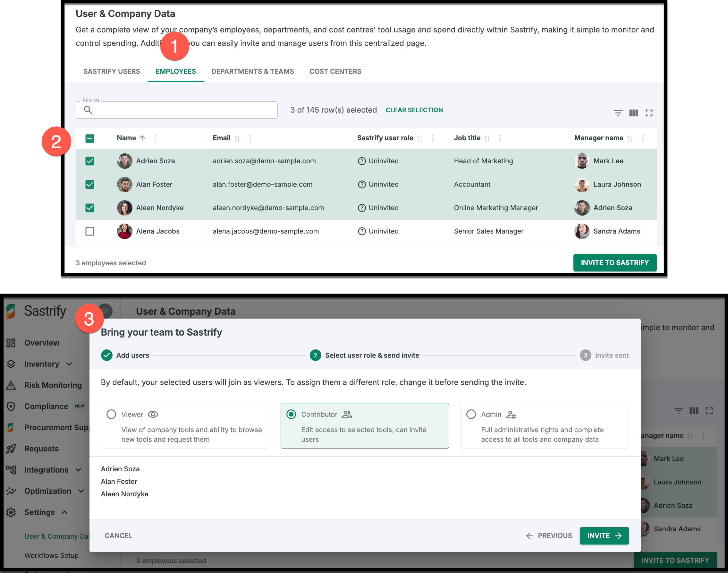Open Departments & Teams tab
This screenshot has width=728, height=573.
[252, 72]
